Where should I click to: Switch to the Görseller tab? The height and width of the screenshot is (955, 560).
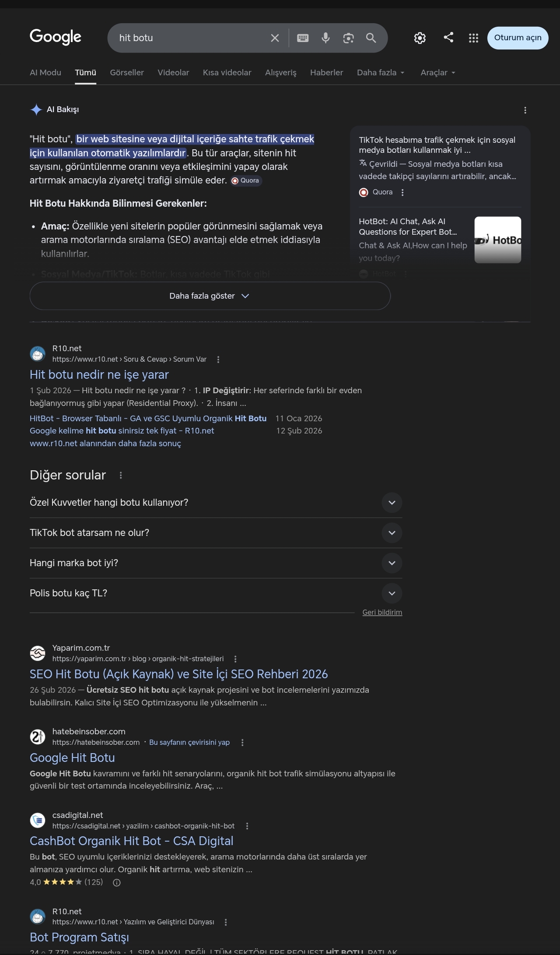click(127, 73)
